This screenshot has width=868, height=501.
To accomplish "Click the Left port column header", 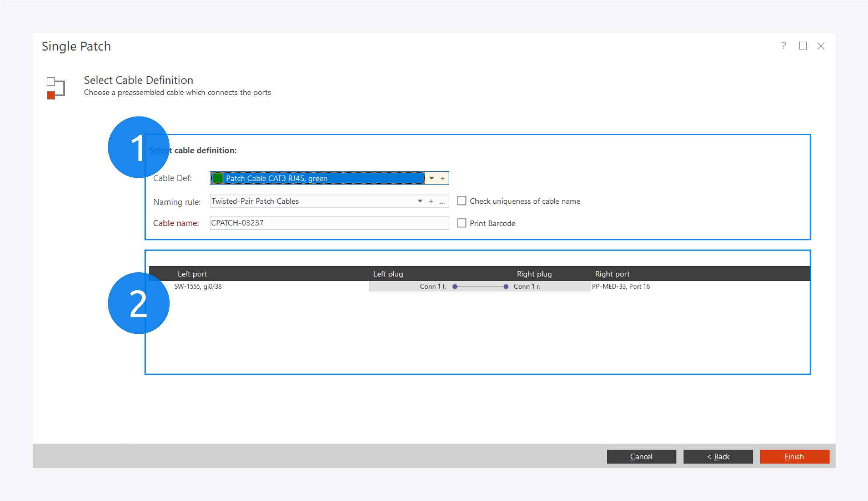I will click(192, 274).
